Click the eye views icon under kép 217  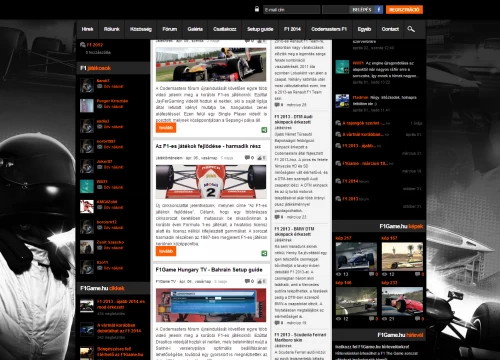pyautogui.click(x=339, y=274)
